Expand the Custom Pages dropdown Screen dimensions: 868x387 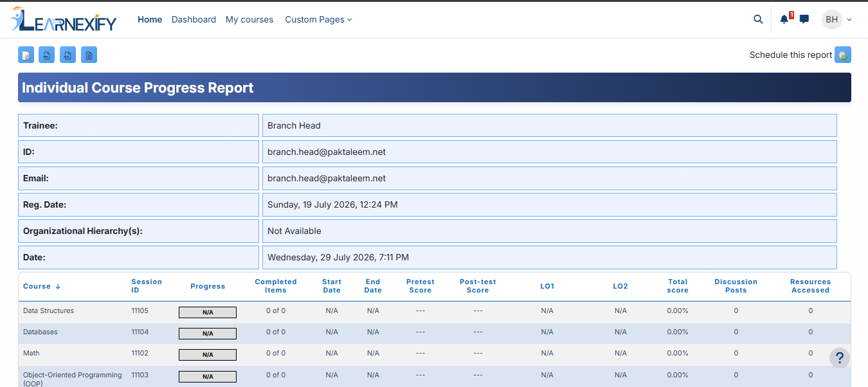(318, 19)
